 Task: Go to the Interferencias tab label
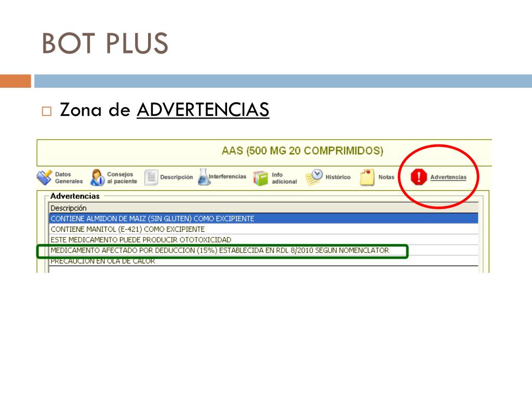coord(228,177)
